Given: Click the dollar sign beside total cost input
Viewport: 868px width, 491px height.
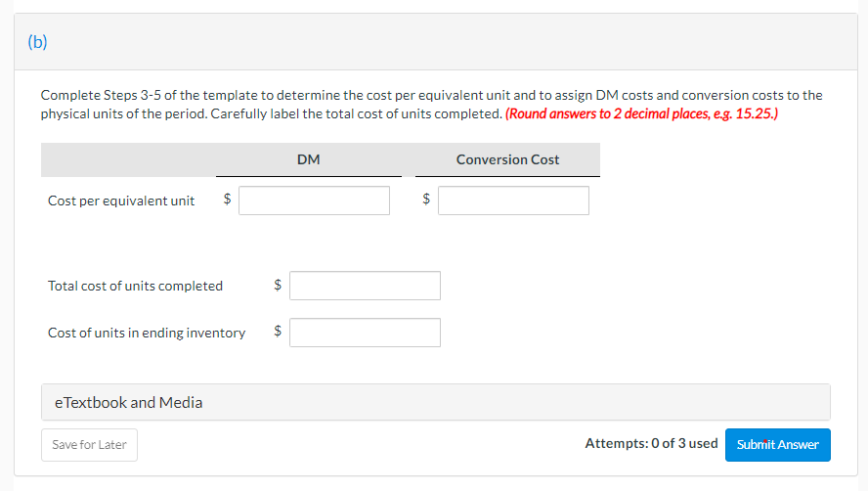Looking at the screenshot, I should pos(278,286).
